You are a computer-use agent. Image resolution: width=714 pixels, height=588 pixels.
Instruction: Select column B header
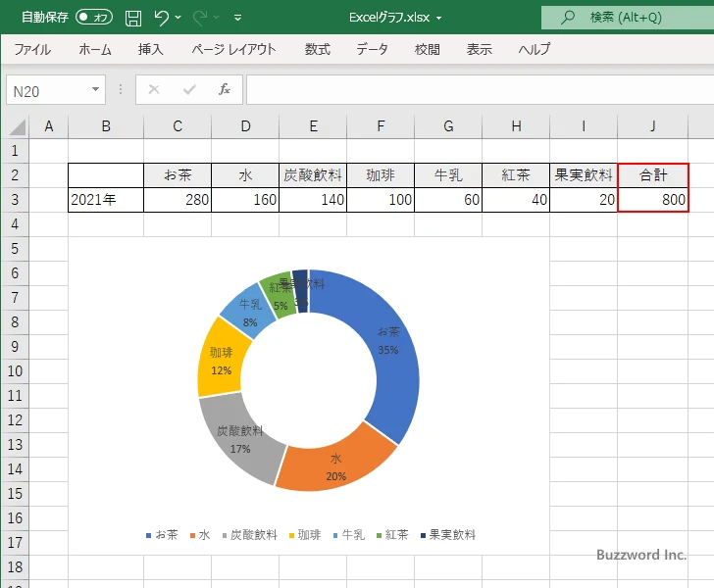click(x=106, y=126)
